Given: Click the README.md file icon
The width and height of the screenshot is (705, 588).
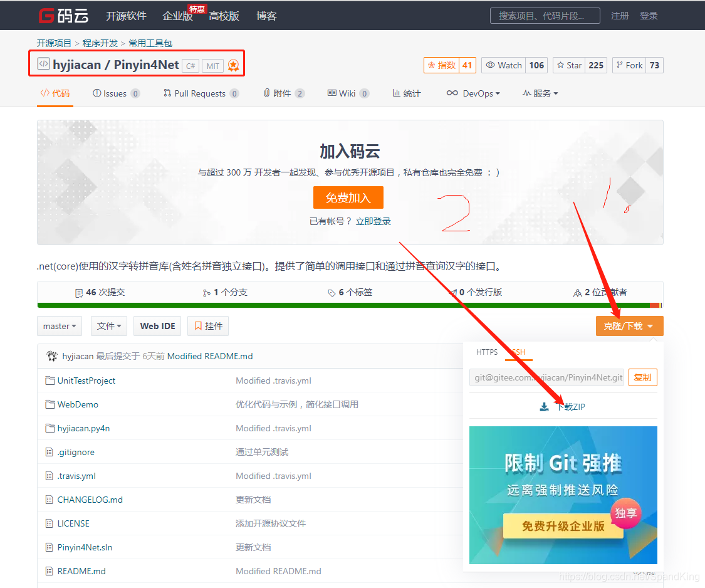Looking at the screenshot, I should [x=50, y=571].
